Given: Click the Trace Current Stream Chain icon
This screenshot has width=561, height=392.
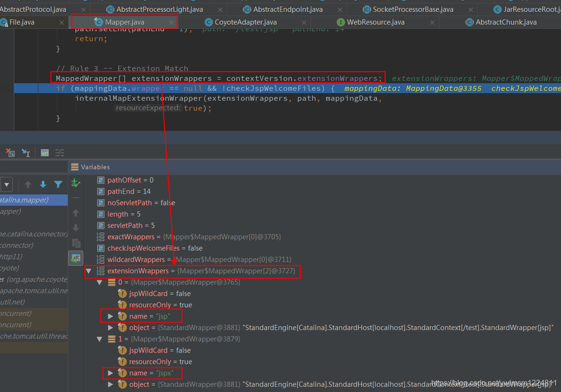Looking at the screenshot, I should point(60,153).
